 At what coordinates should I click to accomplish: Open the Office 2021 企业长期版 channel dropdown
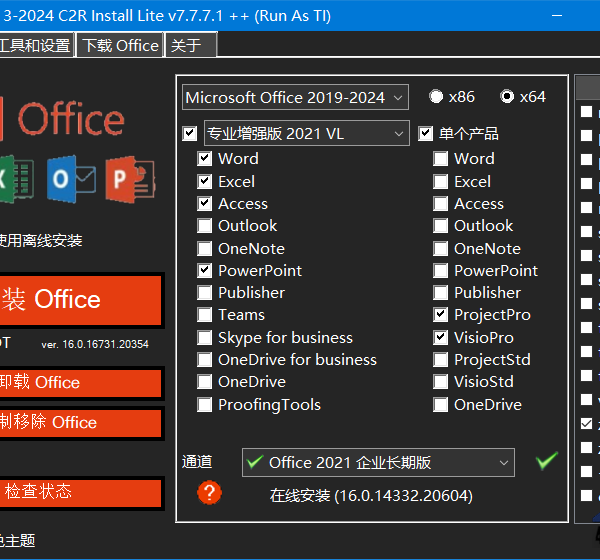378,462
